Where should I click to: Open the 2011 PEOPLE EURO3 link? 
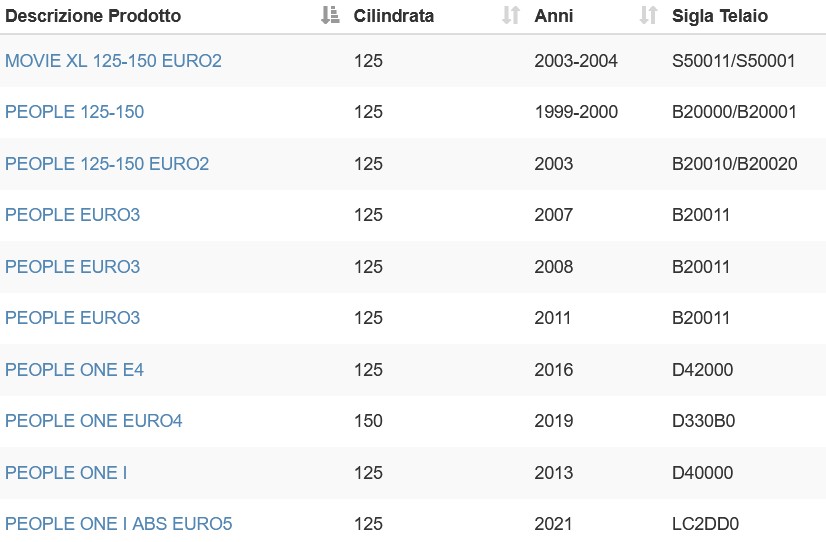[73, 318]
